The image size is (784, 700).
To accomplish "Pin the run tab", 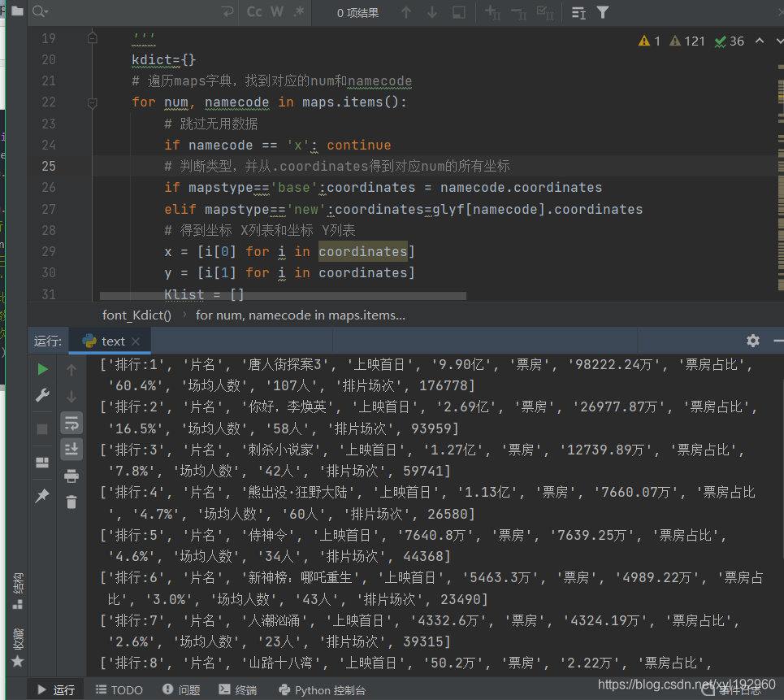I will point(42,495).
